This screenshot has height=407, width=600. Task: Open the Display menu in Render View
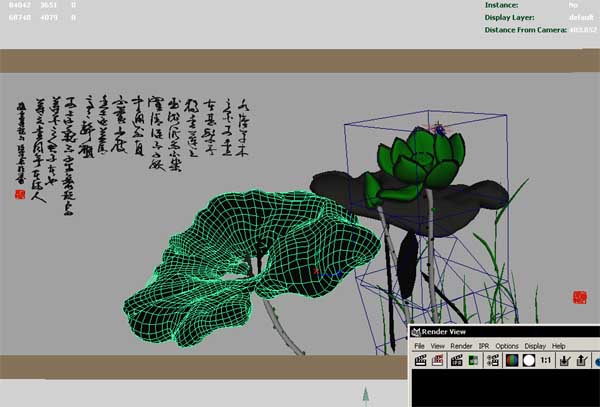click(535, 346)
